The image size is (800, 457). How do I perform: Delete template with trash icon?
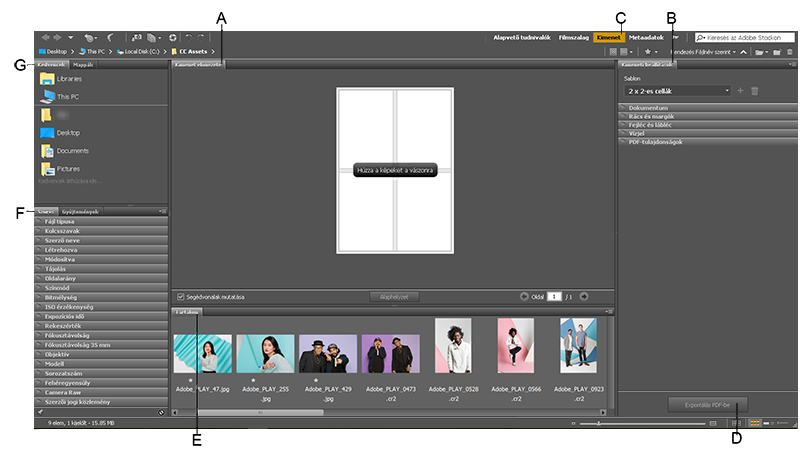pyautogui.click(x=755, y=91)
